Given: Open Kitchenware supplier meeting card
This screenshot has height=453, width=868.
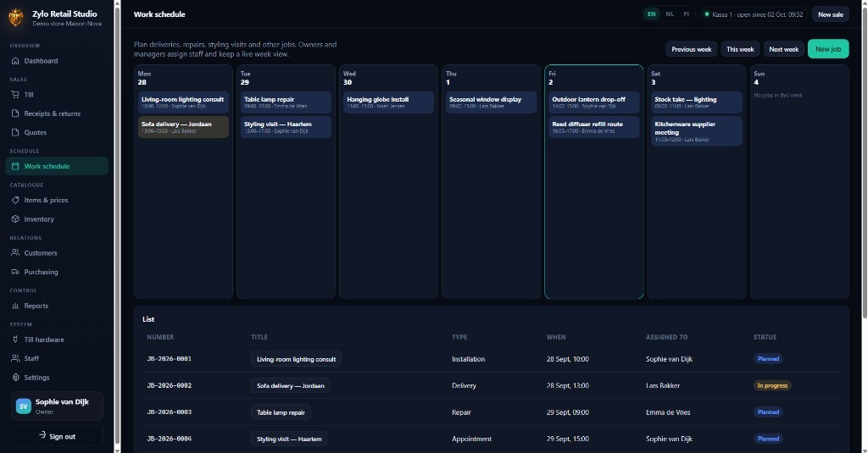Looking at the screenshot, I should pos(697,131).
